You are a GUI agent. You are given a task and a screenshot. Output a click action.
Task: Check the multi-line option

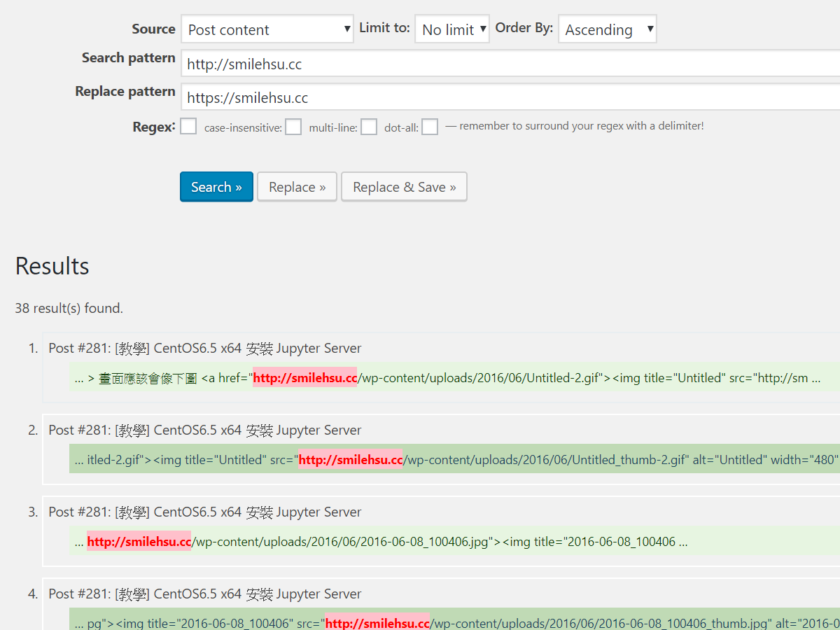pos(369,127)
